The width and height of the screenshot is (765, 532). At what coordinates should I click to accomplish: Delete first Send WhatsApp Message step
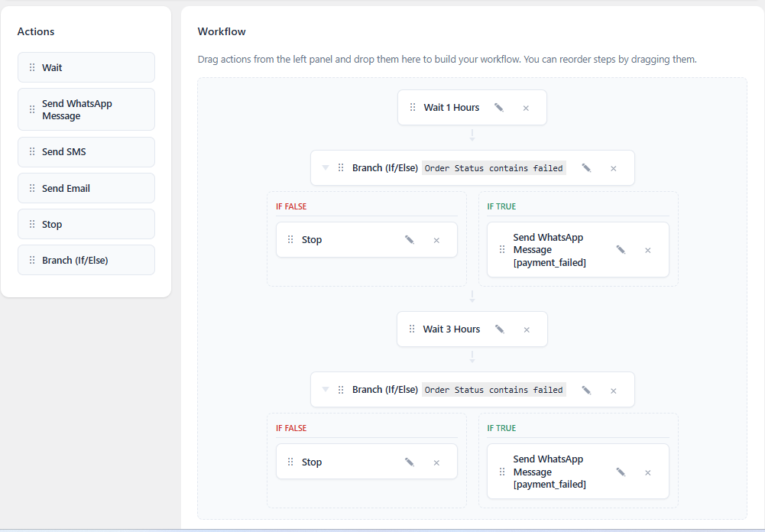(648, 251)
